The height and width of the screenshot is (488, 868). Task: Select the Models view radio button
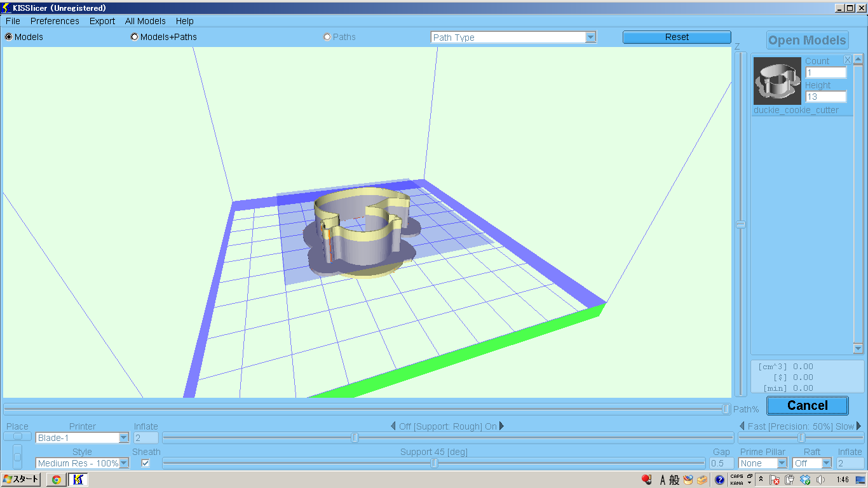[9, 37]
